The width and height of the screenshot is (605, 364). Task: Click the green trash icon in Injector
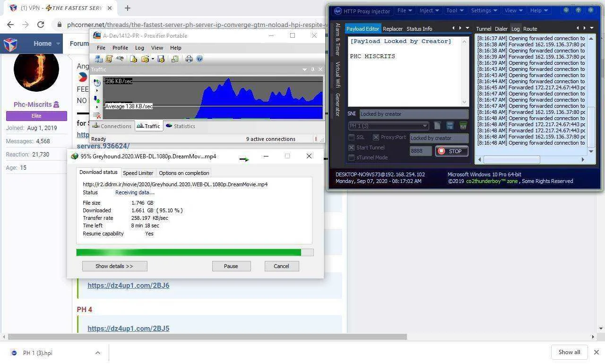tap(463, 126)
